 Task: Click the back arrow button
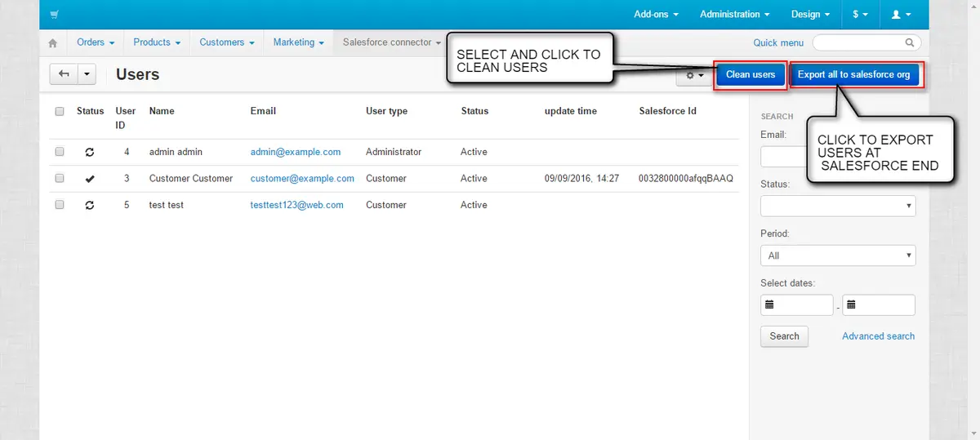(65, 74)
